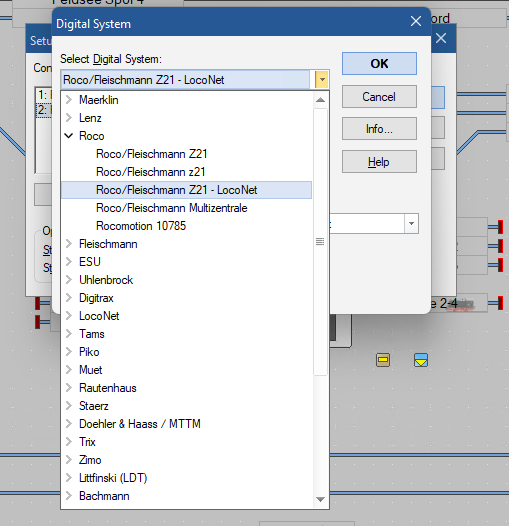Expand the Piko tree node

[x=69, y=352]
